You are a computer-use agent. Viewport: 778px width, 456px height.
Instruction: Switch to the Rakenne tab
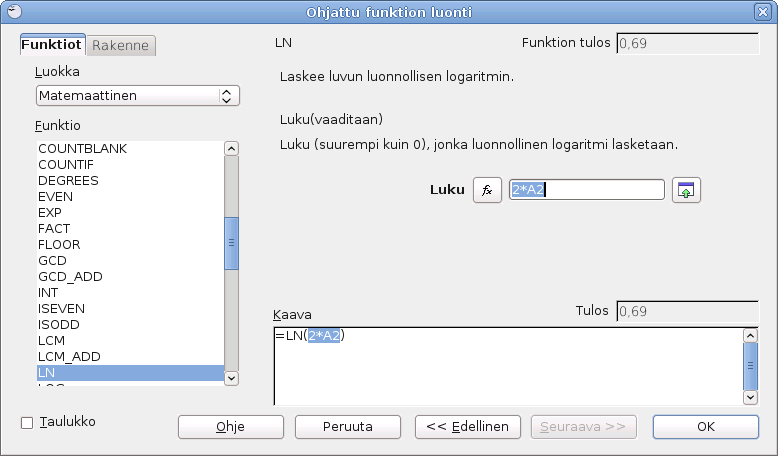(121, 46)
